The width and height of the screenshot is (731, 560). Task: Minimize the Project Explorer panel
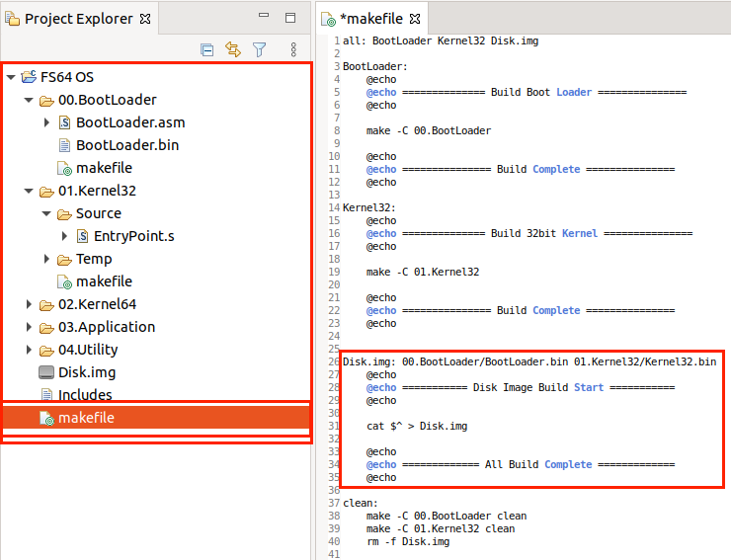(x=264, y=16)
